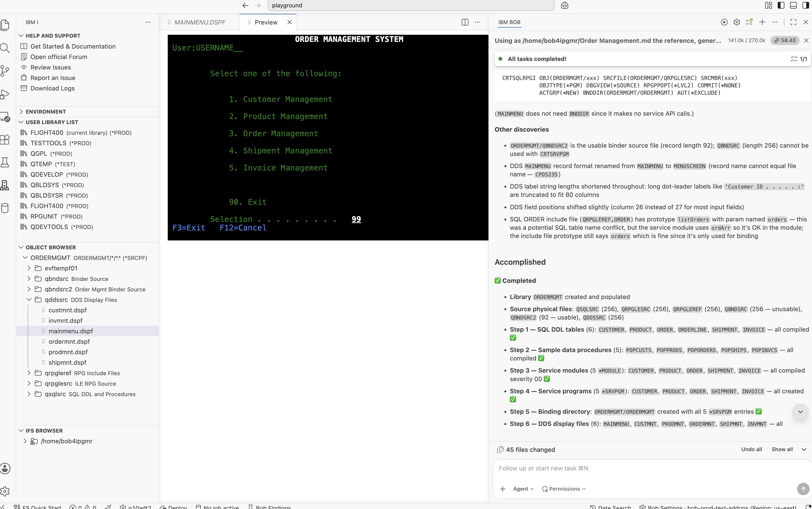Viewport: 812px width, 509px height.
Task: Click the chat bot icon next to command center
Action: pyautogui.click(x=565, y=5)
